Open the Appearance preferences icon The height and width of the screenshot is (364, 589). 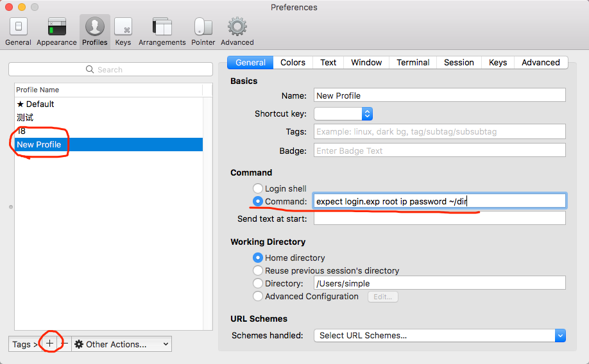(x=56, y=27)
